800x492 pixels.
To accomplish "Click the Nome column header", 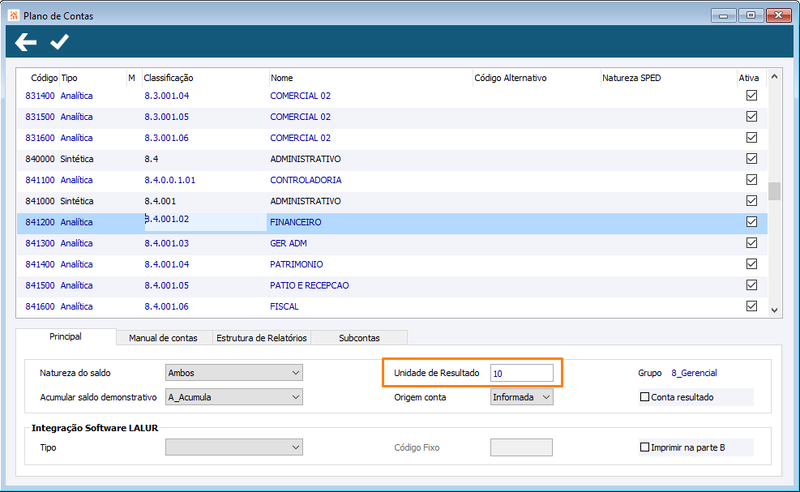I will pyautogui.click(x=282, y=78).
